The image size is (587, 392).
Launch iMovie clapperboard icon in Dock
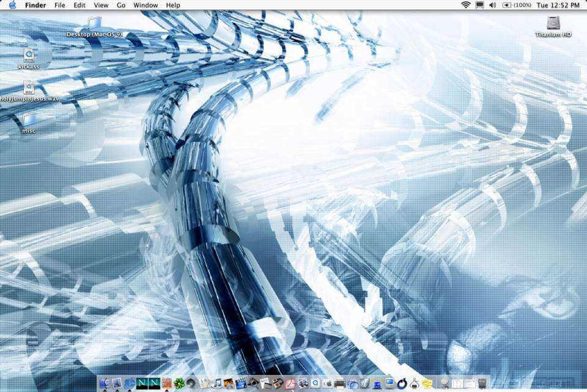241,383
